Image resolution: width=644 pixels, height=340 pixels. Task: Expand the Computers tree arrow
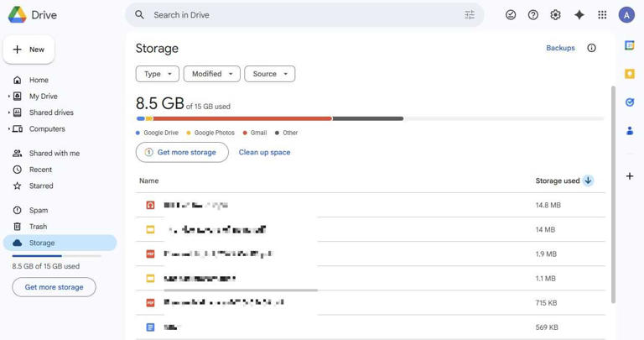pos(8,128)
